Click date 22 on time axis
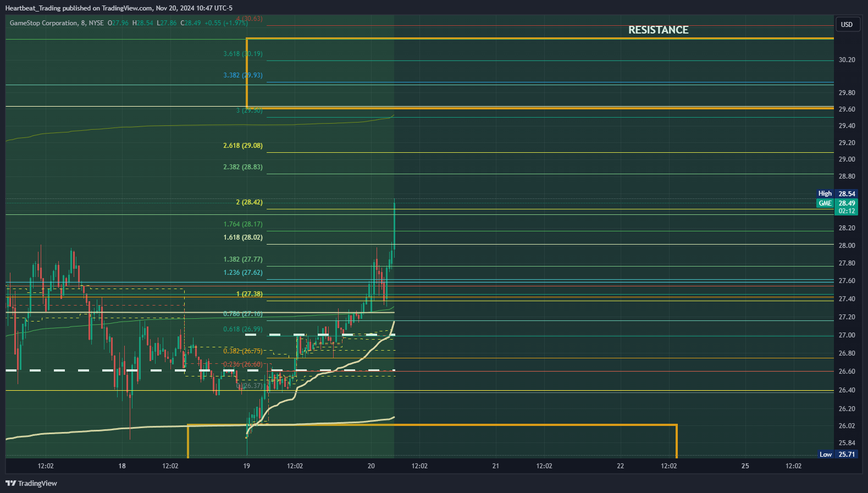The image size is (868, 493). click(x=621, y=466)
